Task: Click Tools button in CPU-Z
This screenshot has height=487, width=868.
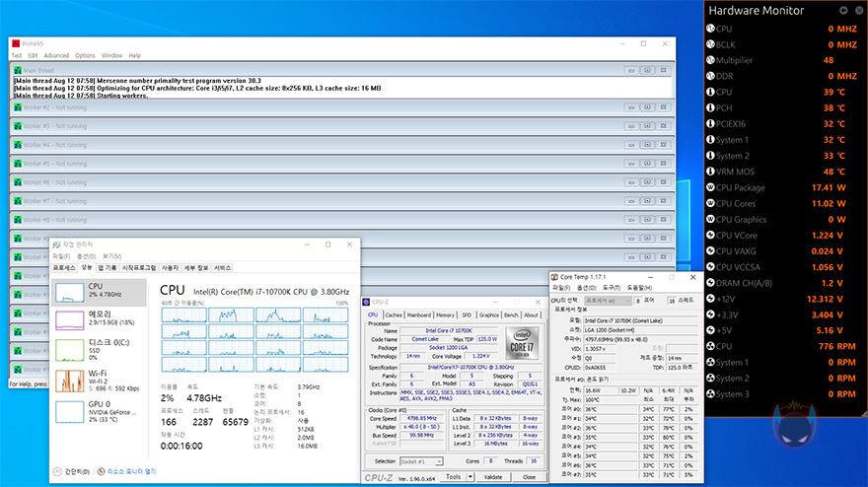Action: (x=454, y=476)
